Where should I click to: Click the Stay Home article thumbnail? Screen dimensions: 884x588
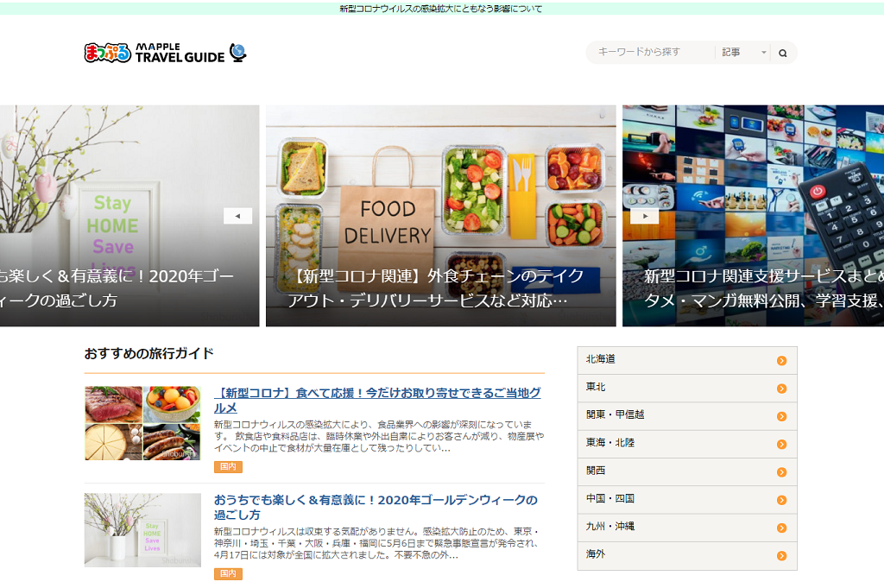coord(142,530)
